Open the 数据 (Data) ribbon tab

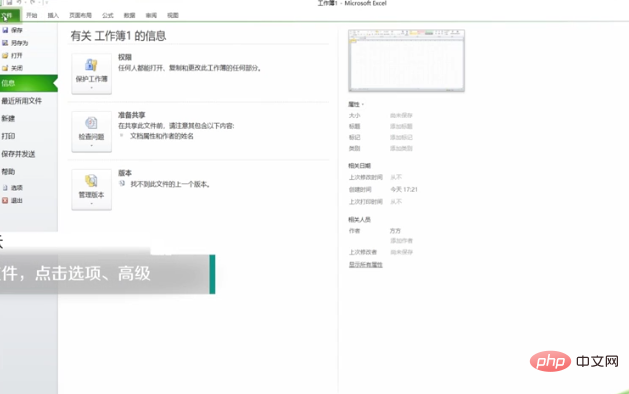pyautogui.click(x=129, y=16)
